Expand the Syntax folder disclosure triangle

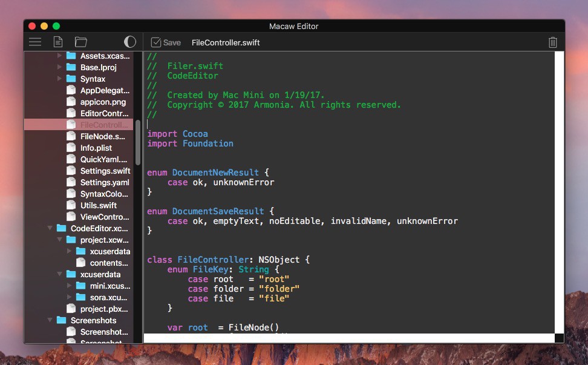pos(60,79)
